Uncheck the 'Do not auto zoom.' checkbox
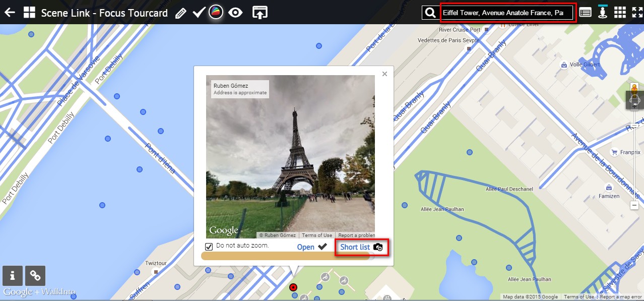644x301 pixels. 209,247
